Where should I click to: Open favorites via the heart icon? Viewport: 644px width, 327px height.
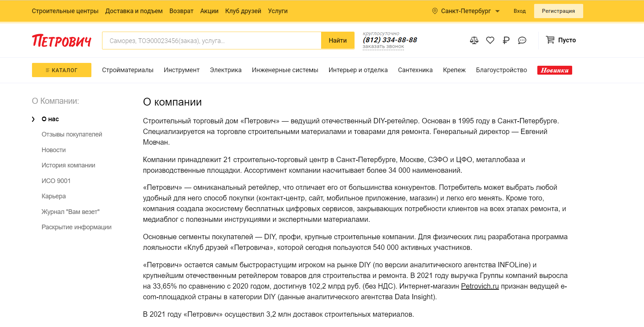click(x=490, y=40)
